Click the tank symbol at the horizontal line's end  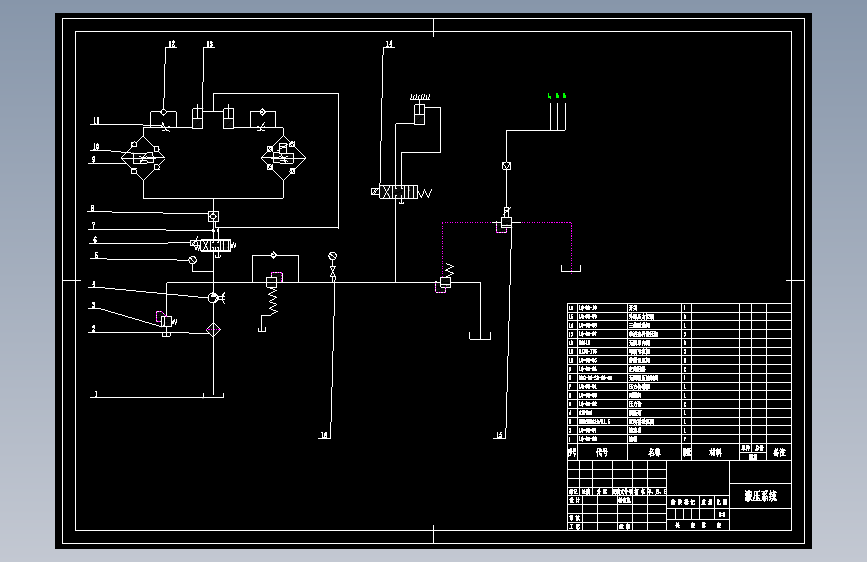(480, 336)
